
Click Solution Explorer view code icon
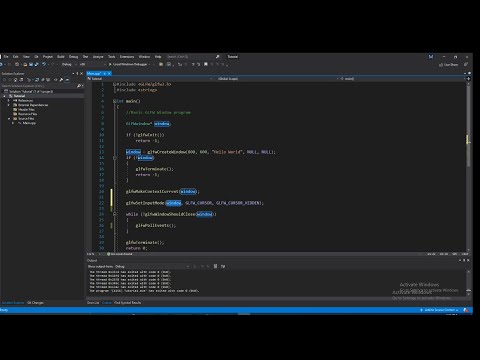pos(55,80)
